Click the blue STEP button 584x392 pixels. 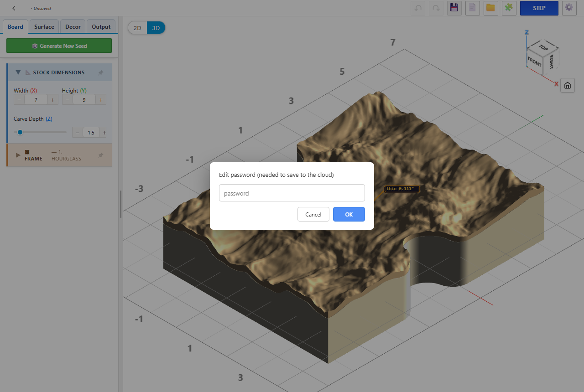tap(539, 8)
